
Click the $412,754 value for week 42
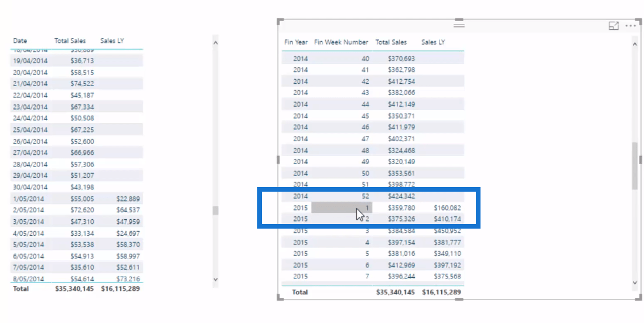(401, 81)
